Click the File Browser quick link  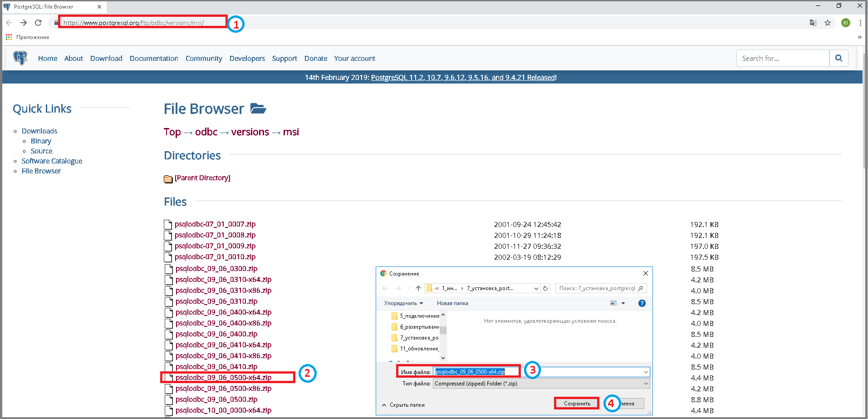pos(41,171)
